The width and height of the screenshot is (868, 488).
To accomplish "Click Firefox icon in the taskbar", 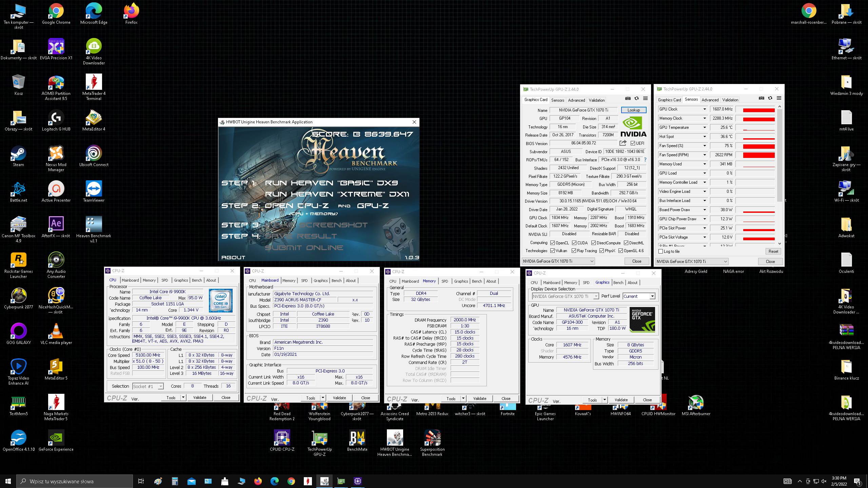I will point(258,481).
